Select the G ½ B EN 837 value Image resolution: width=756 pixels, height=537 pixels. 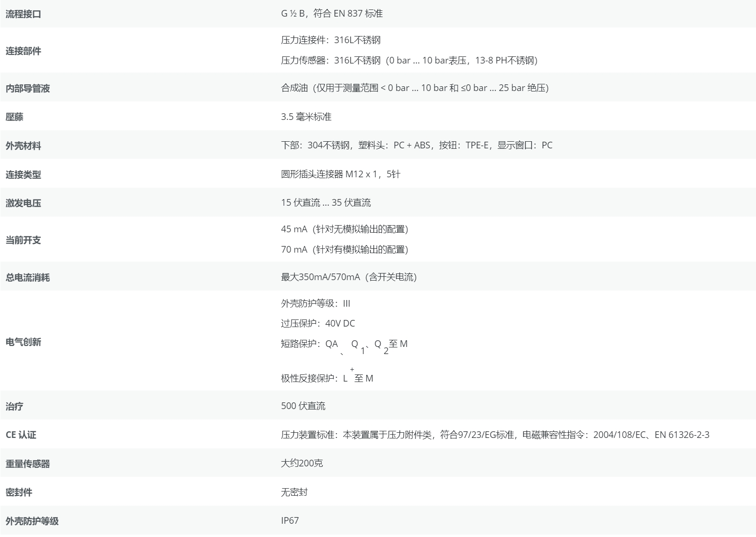(331, 14)
